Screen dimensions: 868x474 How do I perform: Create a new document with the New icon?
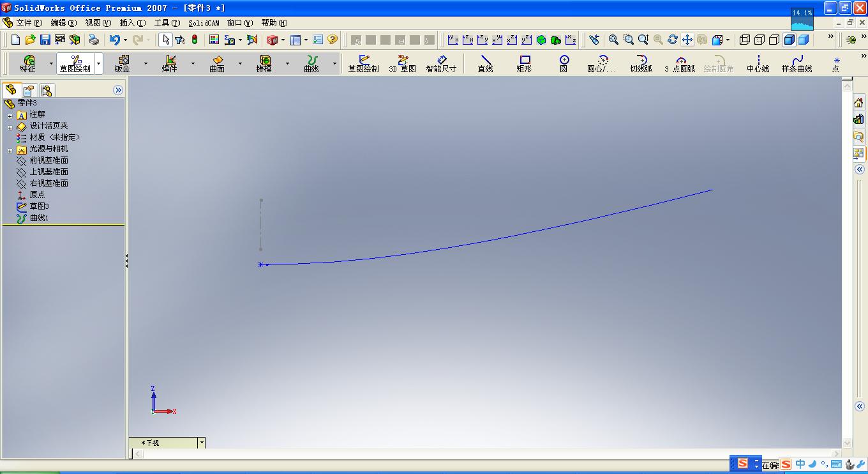pyautogui.click(x=16, y=40)
